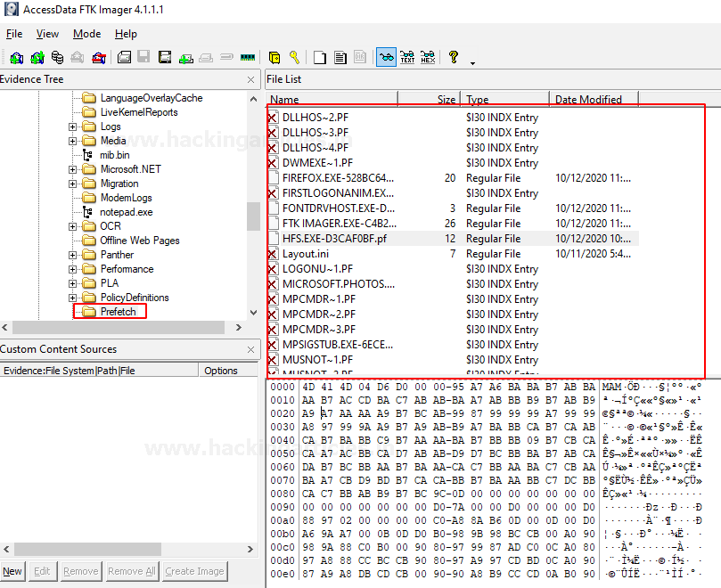The width and height of the screenshot is (721, 588).
Task: Click the Prefetch folder icon in tree
Action: point(89,312)
